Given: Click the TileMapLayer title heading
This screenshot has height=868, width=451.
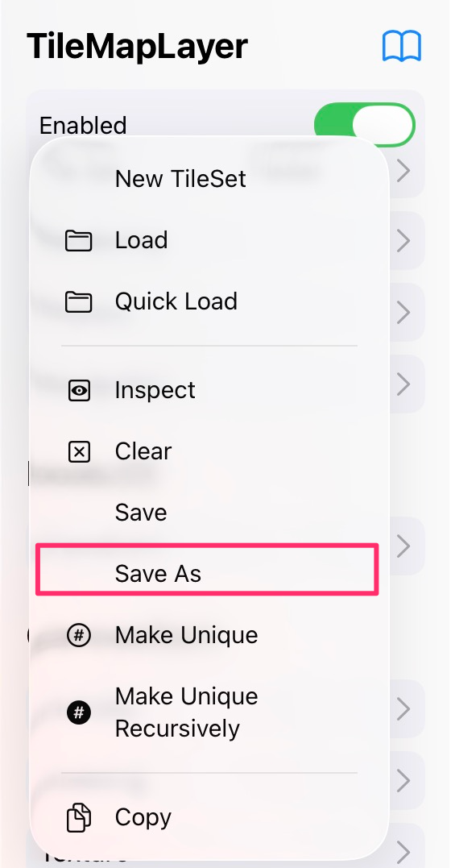Looking at the screenshot, I should (x=137, y=46).
